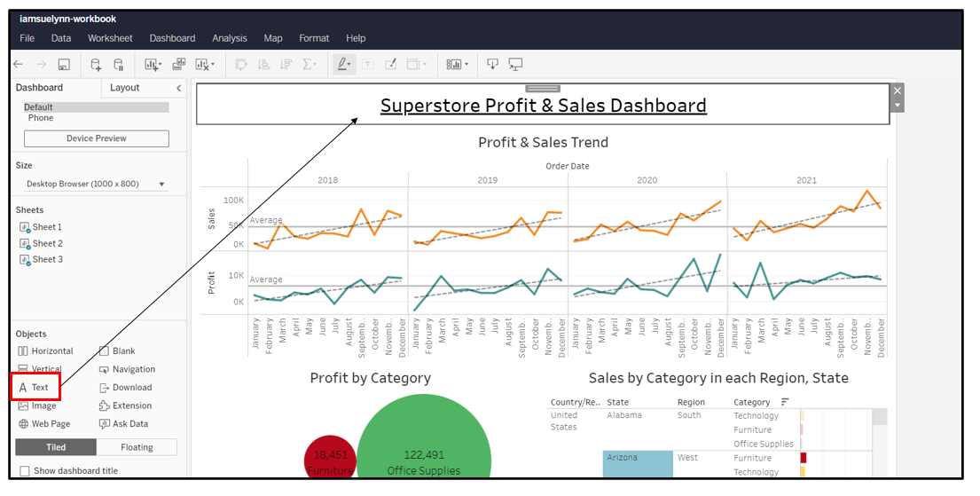Click the Swap rows and columns icon
This screenshot has width=980, height=496.
point(240,64)
